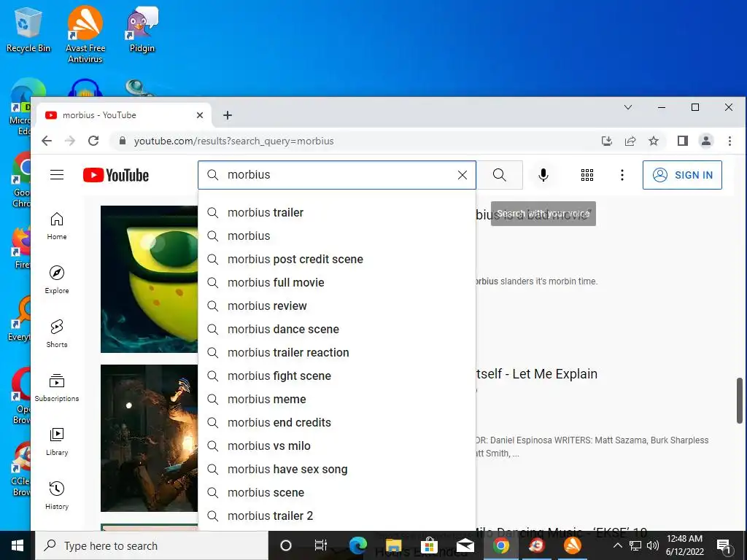Click the install app icon in address bar
This screenshot has height=560, width=747.
pos(606,141)
